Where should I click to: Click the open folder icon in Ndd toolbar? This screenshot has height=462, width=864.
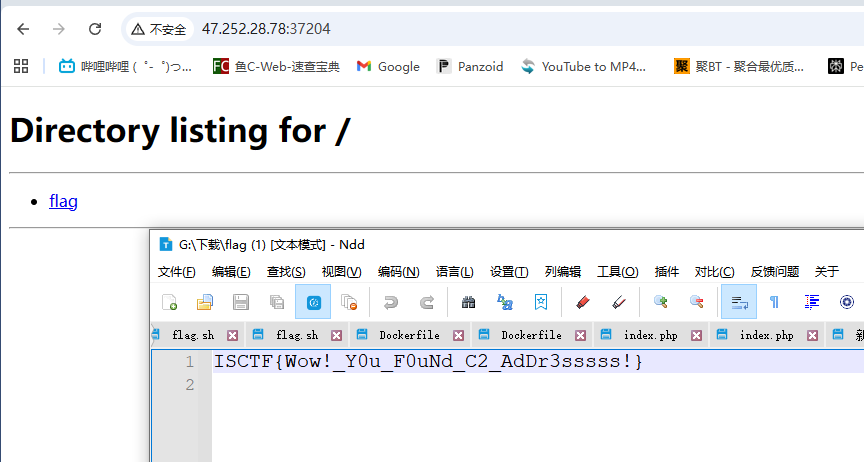pos(205,301)
